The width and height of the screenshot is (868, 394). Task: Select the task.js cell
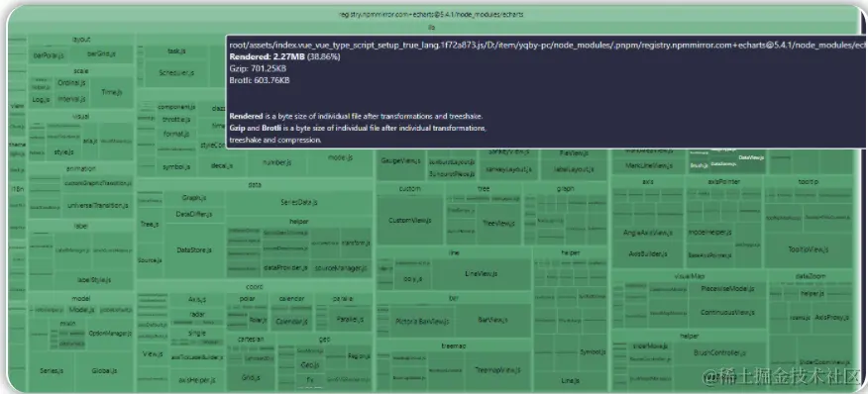[176, 51]
